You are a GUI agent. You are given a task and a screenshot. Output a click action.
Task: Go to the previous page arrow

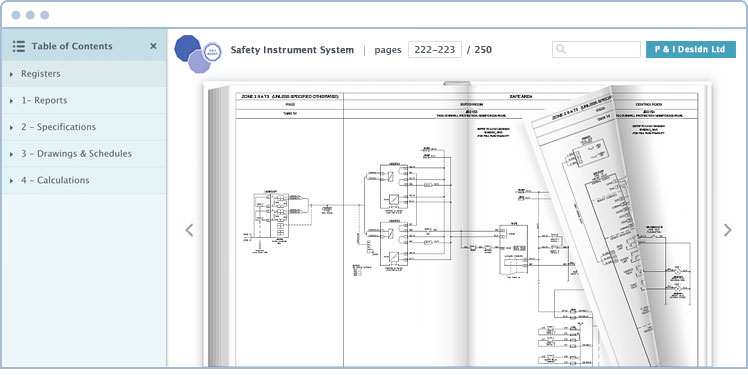coord(189,230)
